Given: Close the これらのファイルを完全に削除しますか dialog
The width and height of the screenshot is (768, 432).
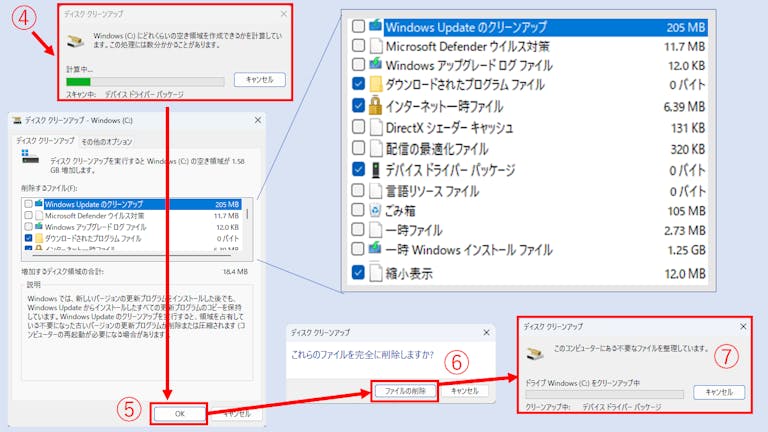Looking at the screenshot, I should coord(486,333).
